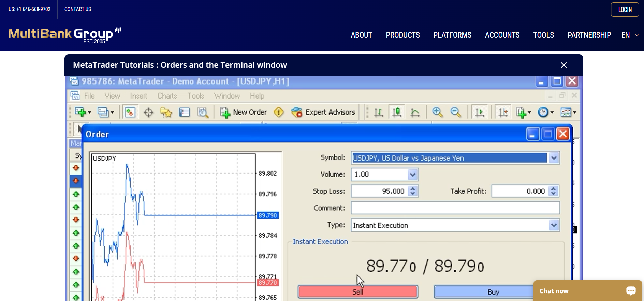This screenshot has height=301, width=644.
Task: Toggle the chart shift icon
Action: [503, 112]
